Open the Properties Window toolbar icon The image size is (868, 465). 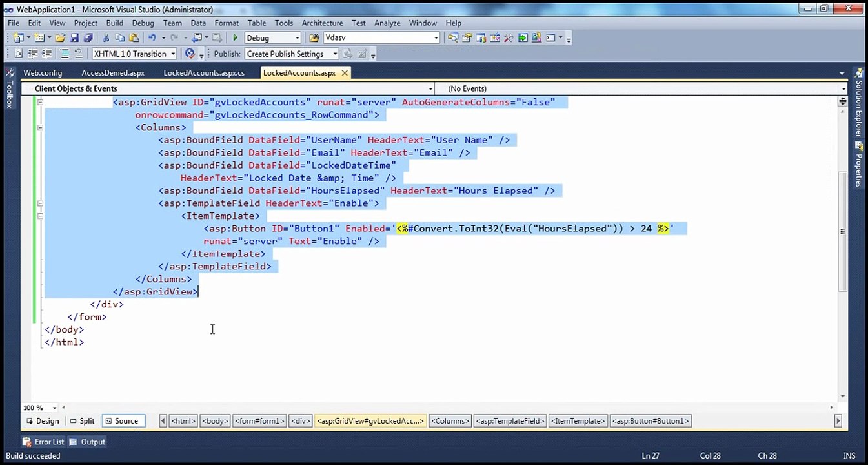(x=467, y=38)
